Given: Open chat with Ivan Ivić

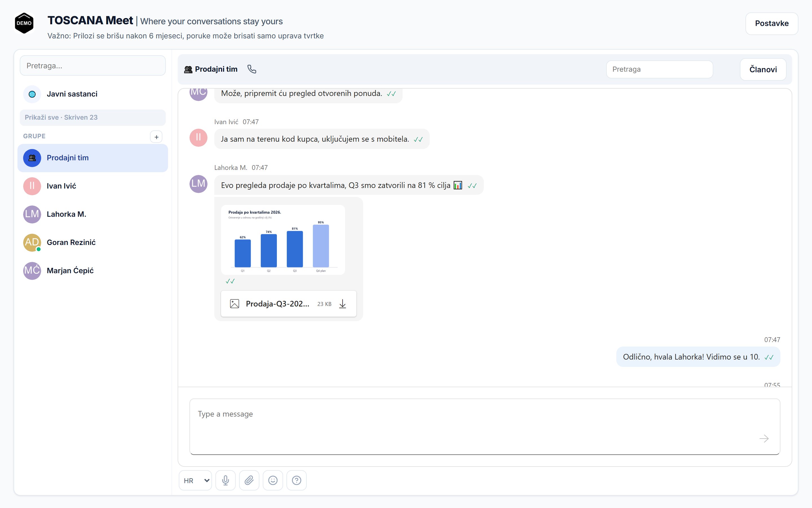Looking at the screenshot, I should click(x=92, y=186).
